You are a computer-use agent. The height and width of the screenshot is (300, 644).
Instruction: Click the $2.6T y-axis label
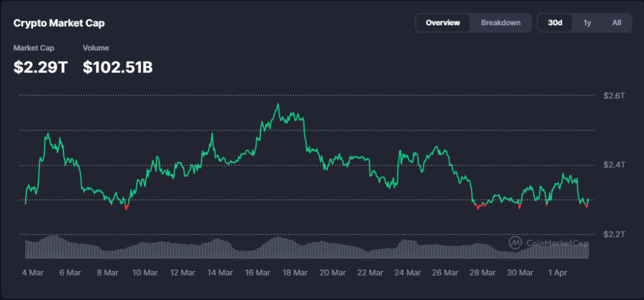click(613, 96)
